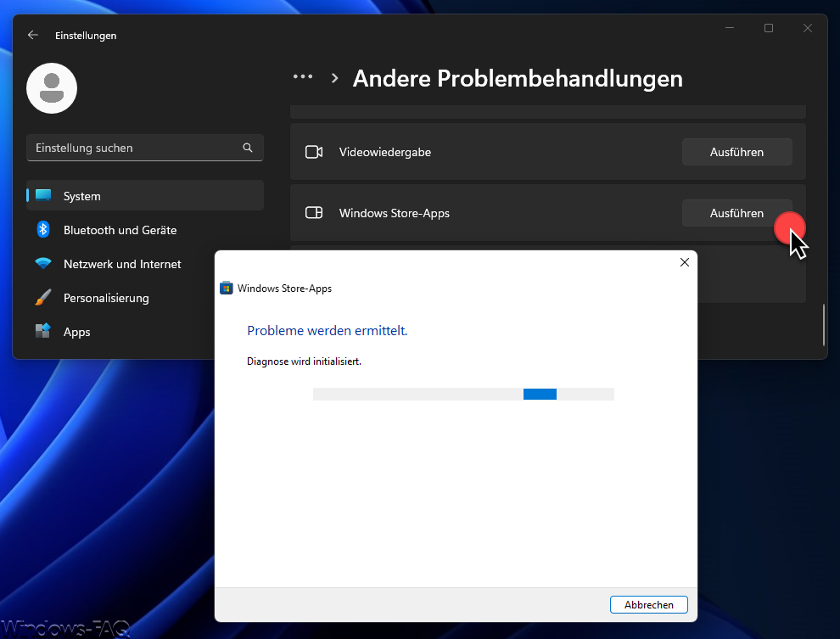Run the Videowiedergabe troubleshooter

pos(736,152)
